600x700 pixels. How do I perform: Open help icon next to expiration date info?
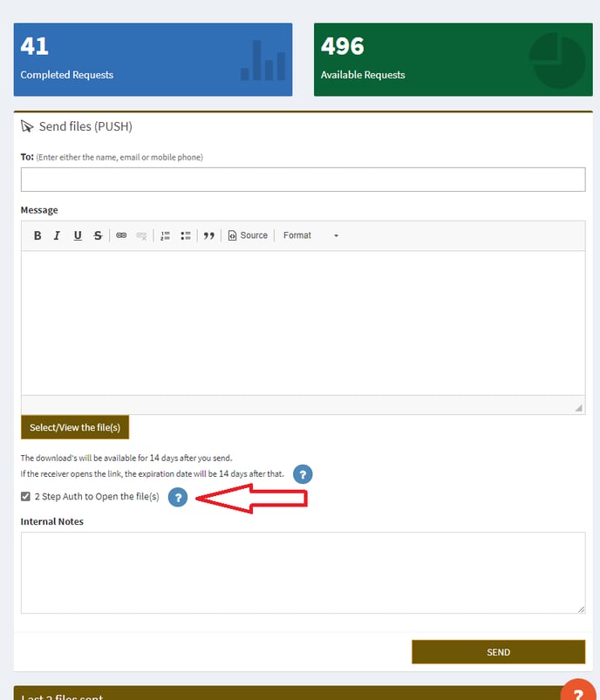click(302, 474)
